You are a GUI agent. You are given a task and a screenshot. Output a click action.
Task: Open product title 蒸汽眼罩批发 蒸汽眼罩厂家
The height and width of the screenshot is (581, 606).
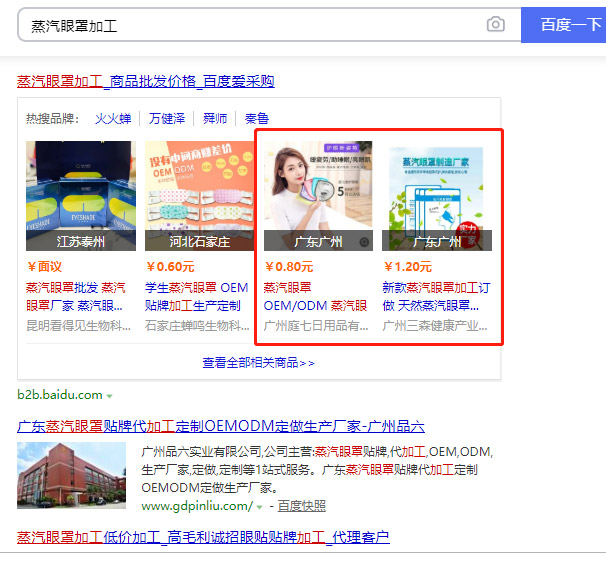(76, 296)
